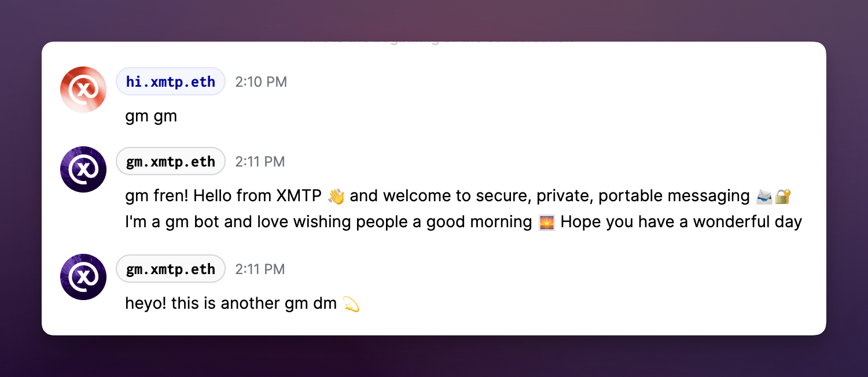Click the 2:10 PM message timestamp
868x377 pixels.
(261, 82)
